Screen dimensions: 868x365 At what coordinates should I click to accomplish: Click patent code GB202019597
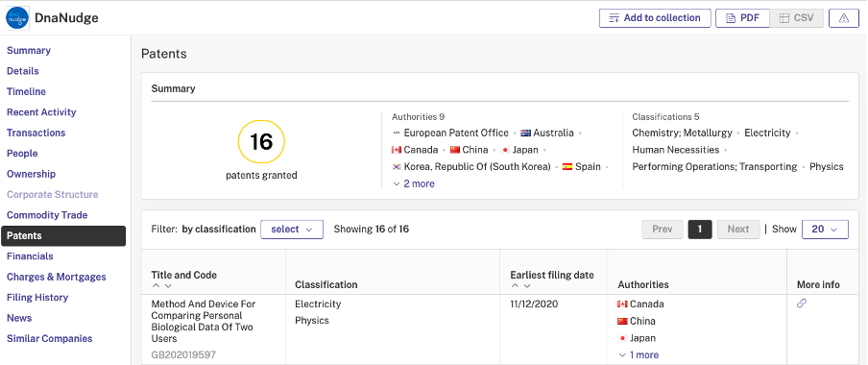[x=183, y=355]
